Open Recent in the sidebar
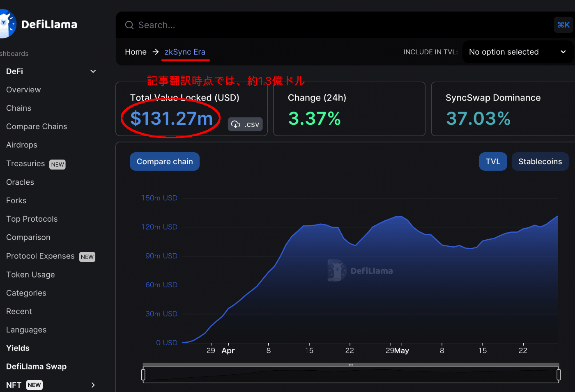This screenshot has height=392, width=575. point(19,312)
